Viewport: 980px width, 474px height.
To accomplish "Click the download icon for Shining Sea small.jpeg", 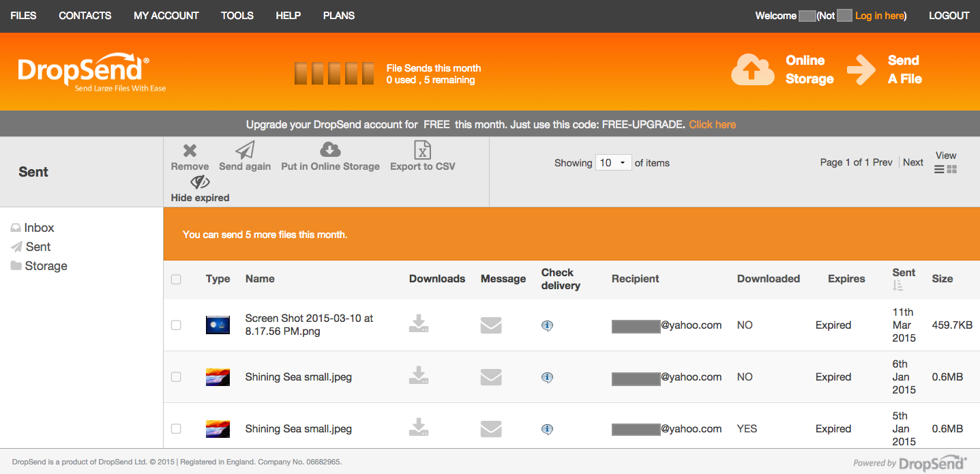I will pos(419,376).
